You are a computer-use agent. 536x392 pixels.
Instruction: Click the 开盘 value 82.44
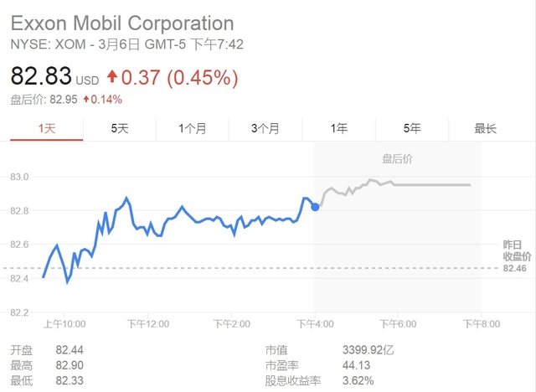tap(70, 349)
